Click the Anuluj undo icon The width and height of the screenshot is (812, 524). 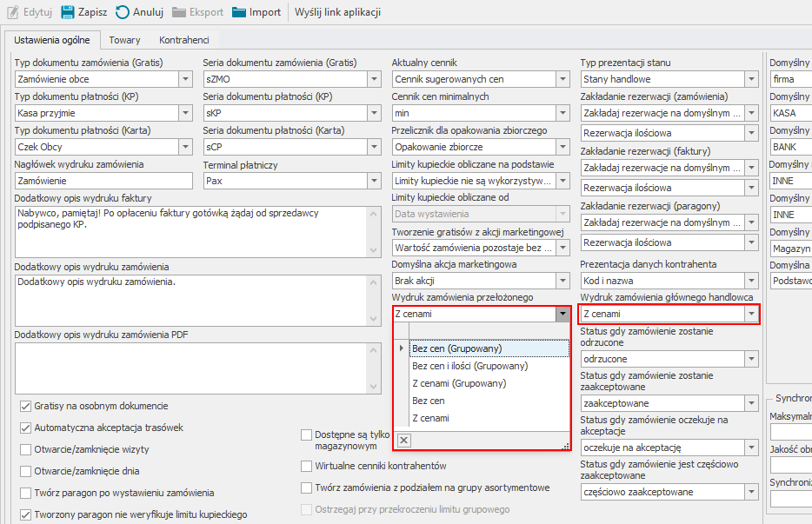pyautogui.click(x=123, y=12)
